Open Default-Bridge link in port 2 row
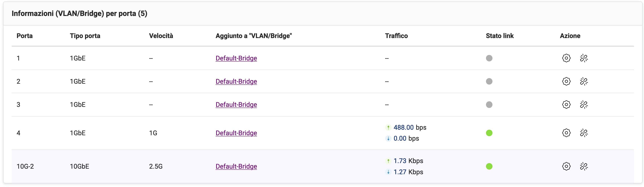Screen dimensions: 644x187 click(236, 81)
